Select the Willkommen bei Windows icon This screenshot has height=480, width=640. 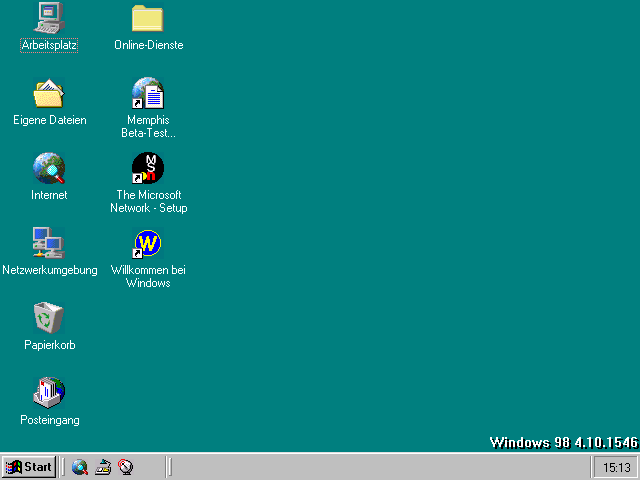click(x=148, y=244)
